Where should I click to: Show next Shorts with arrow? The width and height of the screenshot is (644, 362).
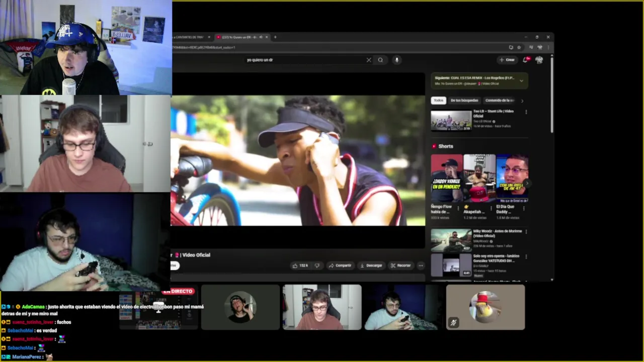point(527,184)
